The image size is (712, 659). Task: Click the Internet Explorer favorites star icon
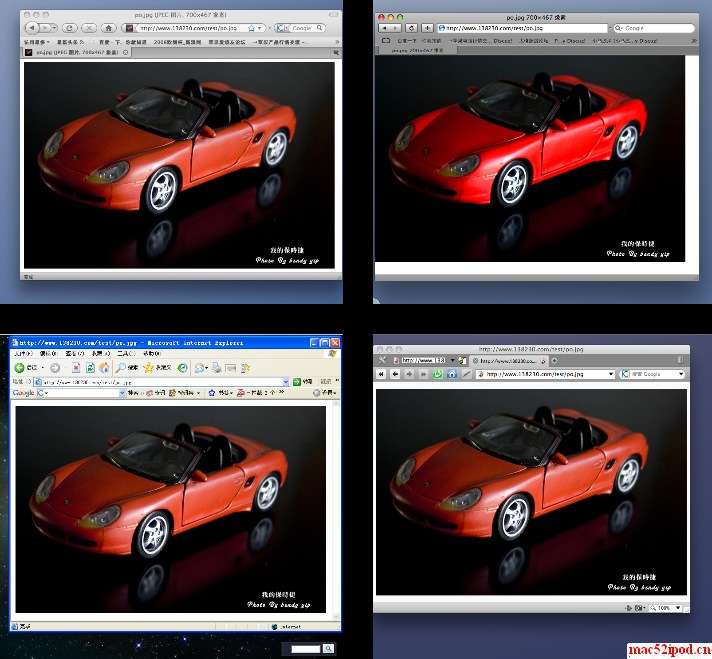point(148,367)
